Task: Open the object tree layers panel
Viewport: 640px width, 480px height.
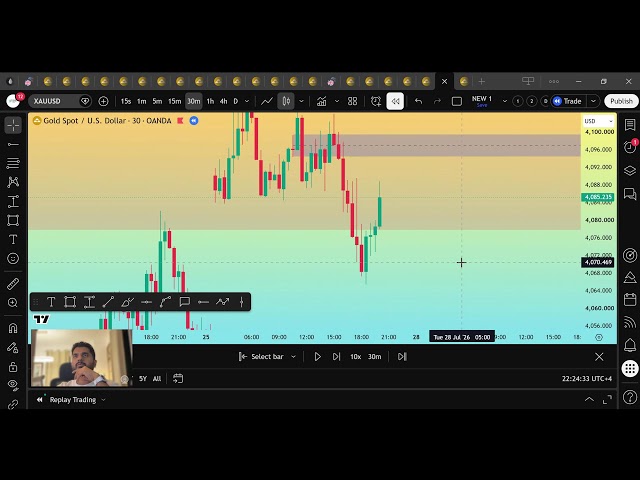Action: coord(630,171)
